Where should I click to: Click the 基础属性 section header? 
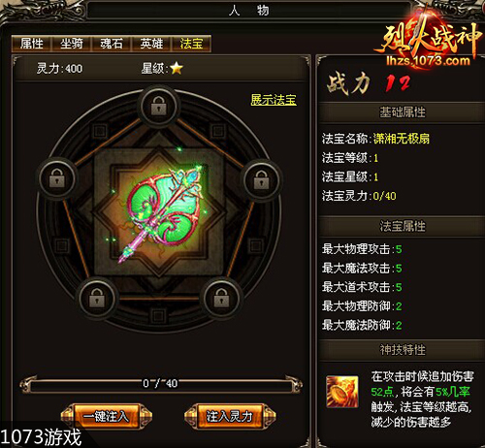coord(403,112)
